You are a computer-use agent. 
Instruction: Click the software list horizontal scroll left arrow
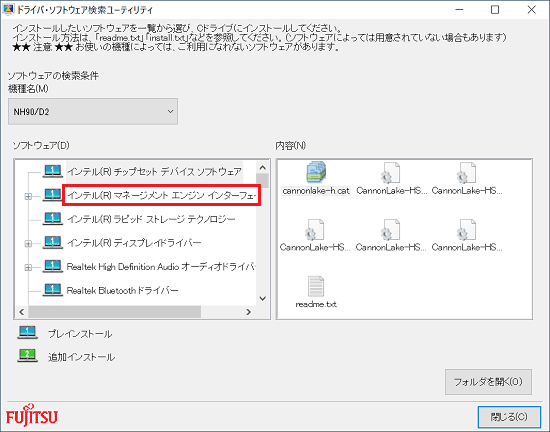[x=22, y=312]
